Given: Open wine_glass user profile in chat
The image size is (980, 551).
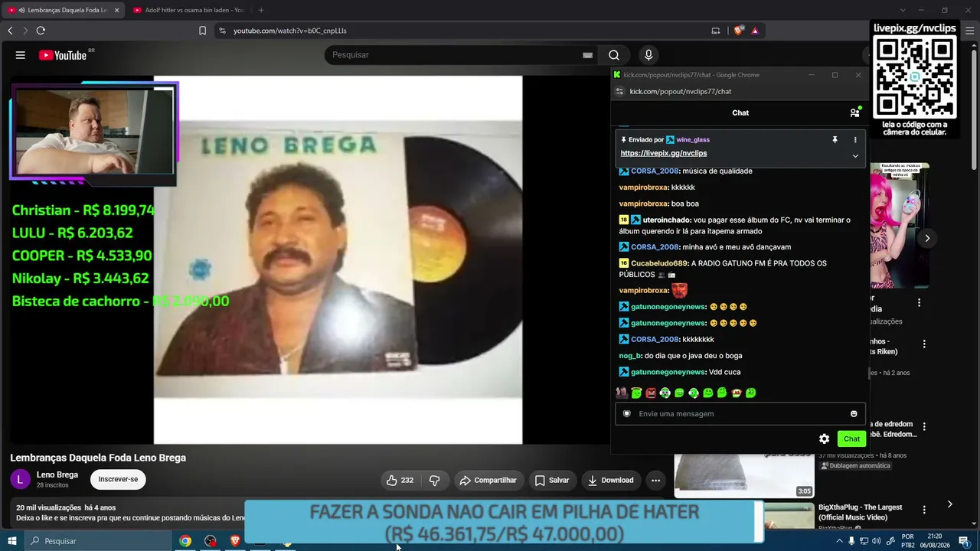Looking at the screenshot, I should tap(693, 140).
